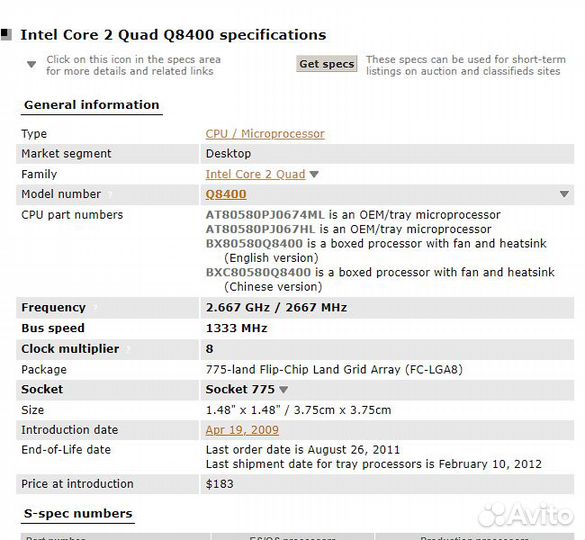
Task: Select part number BXC80580Q8400
Action: (x=258, y=272)
